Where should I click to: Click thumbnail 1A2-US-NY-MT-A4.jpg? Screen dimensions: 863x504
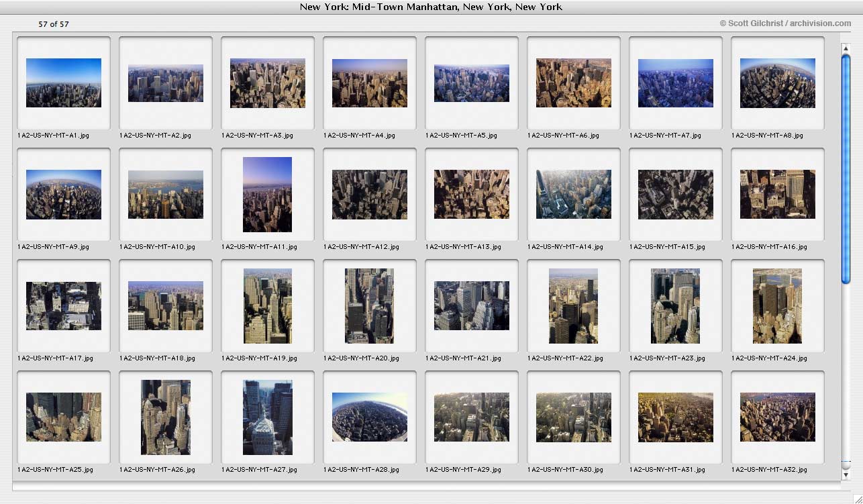[x=370, y=83]
